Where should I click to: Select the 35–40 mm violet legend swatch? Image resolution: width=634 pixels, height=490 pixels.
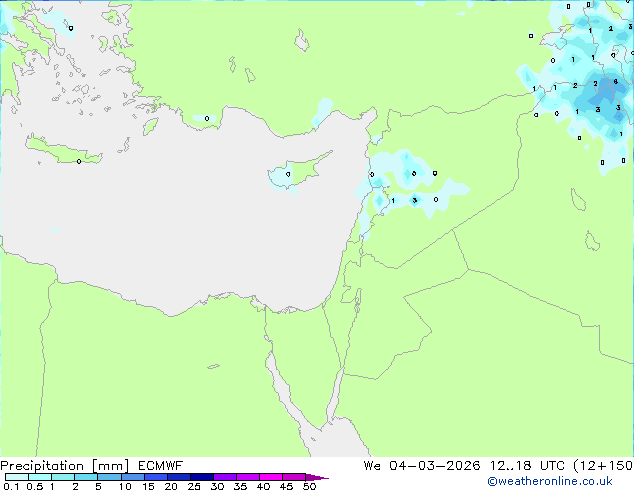point(248,477)
